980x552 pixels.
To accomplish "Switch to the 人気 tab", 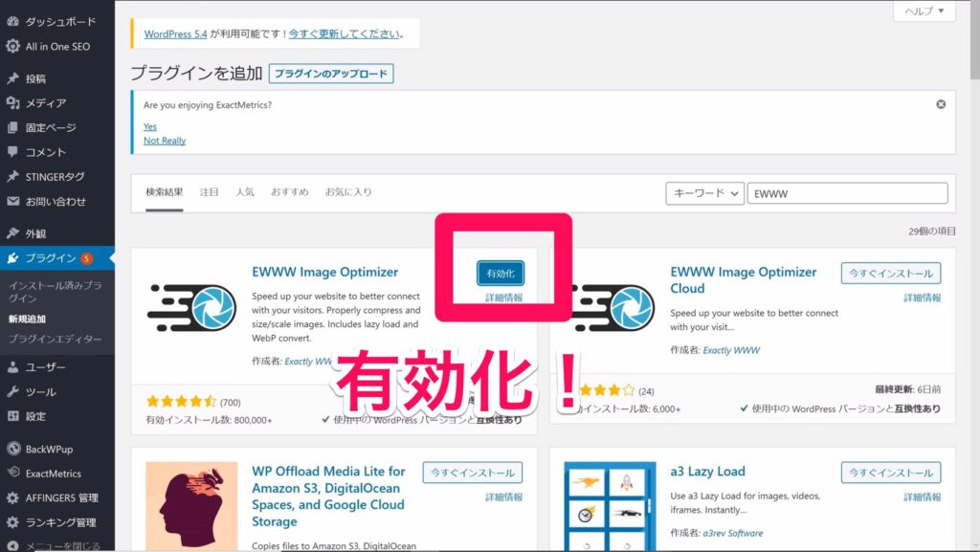I will click(244, 191).
